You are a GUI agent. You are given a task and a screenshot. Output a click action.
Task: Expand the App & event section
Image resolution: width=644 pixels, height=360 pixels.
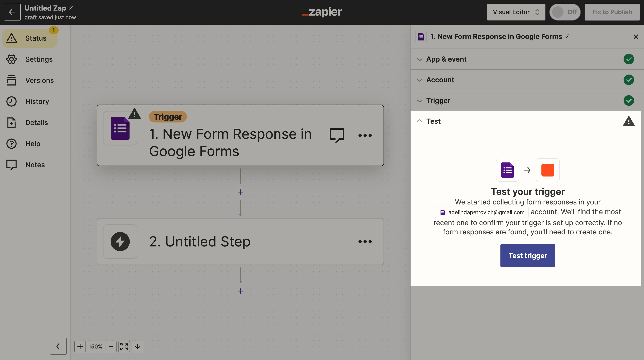pyautogui.click(x=527, y=59)
